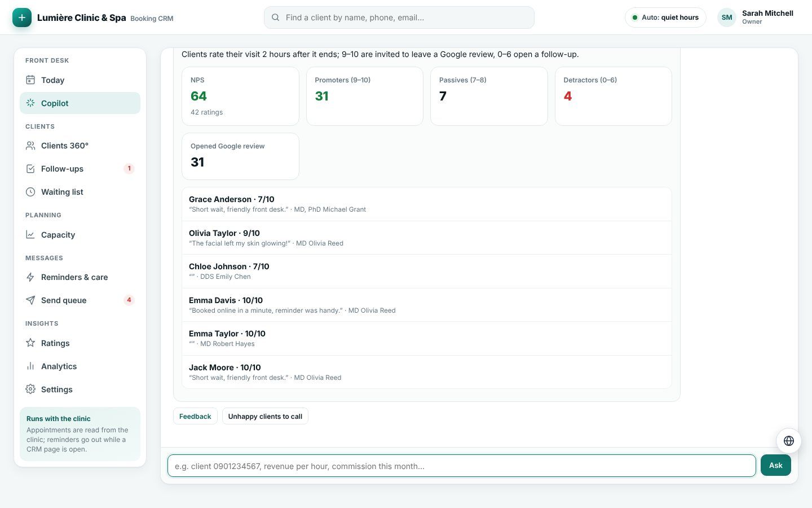Screen dimensions: 812x508
Task: Select the Olivia Taylor 9/10 rating row
Action: click(427, 238)
